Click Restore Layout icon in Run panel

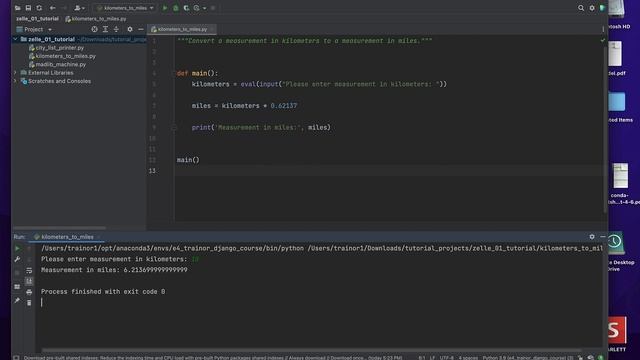(x=17, y=287)
